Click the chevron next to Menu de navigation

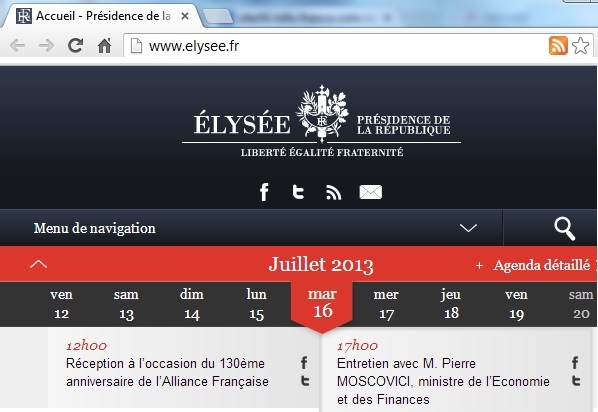pos(468,228)
